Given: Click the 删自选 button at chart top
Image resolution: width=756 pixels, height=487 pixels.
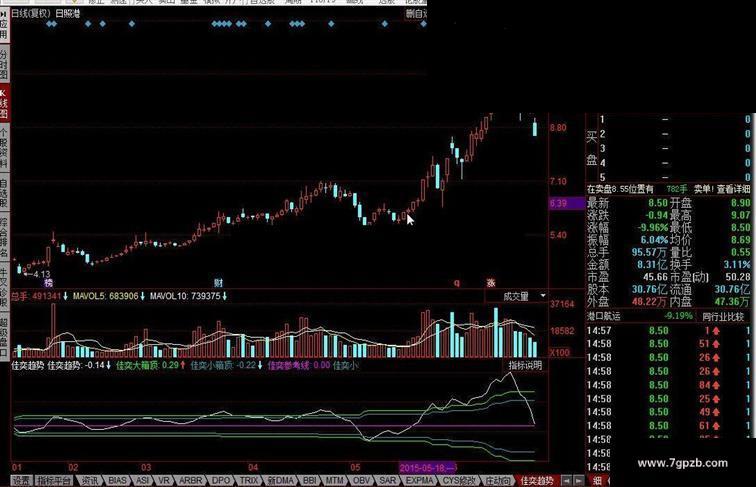Looking at the screenshot, I should (416, 14).
